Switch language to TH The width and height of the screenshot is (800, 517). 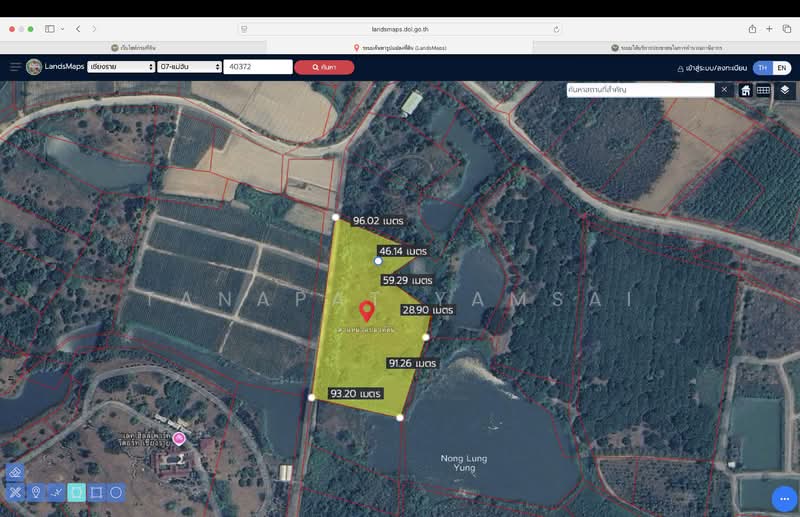pos(762,68)
